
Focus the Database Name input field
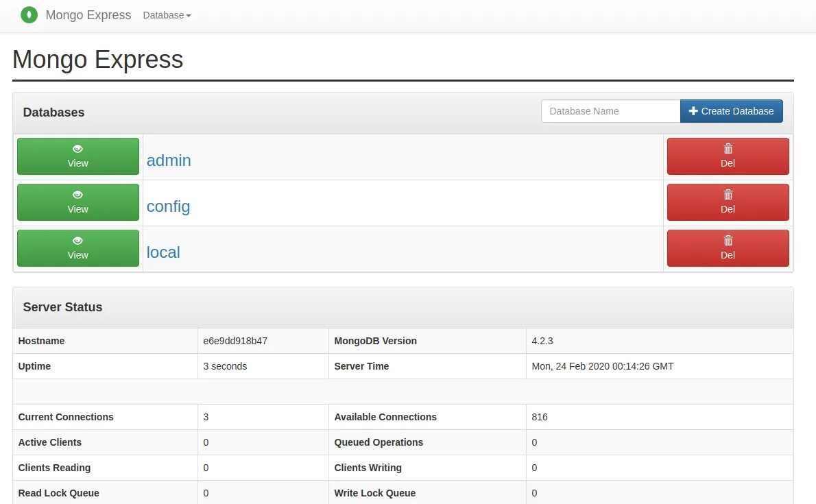click(x=610, y=111)
